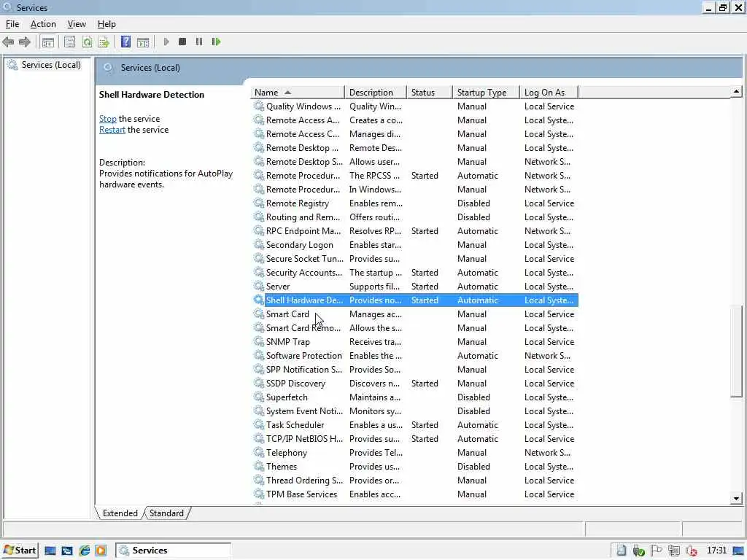
Task: Click the taskbar clock showing 17:31
Action: 716,551
